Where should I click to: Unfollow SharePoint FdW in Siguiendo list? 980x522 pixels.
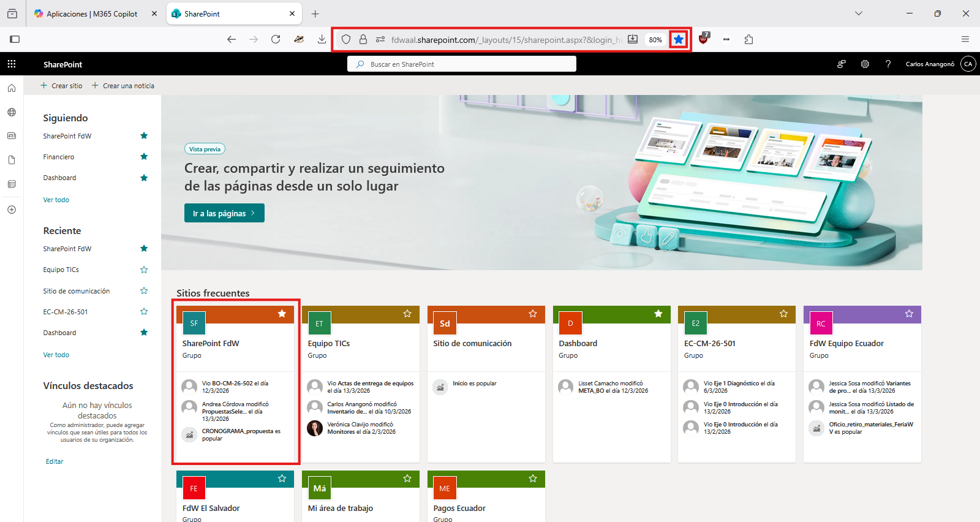tap(144, 135)
